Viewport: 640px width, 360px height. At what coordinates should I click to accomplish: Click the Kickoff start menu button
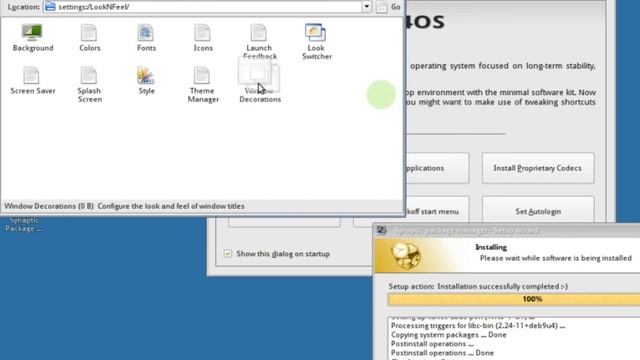tap(438, 210)
